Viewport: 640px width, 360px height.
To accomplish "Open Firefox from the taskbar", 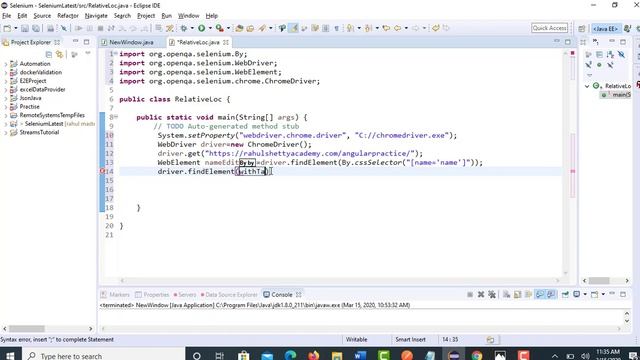I will pyautogui.click(x=313, y=356).
